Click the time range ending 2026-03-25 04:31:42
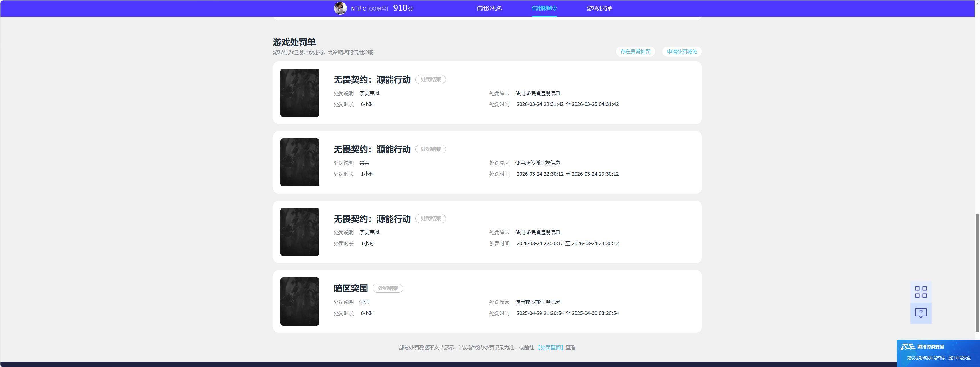This screenshot has width=980, height=367. (x=568, y=104)
